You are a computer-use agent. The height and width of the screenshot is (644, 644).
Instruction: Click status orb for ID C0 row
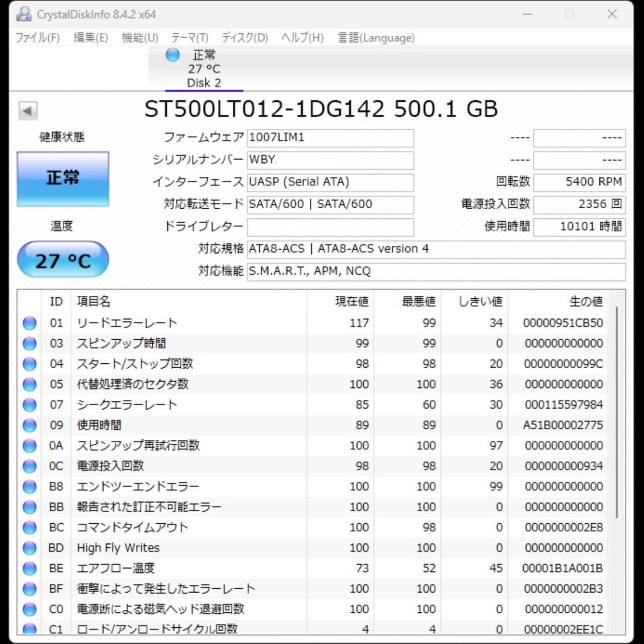tap(30, 609)
